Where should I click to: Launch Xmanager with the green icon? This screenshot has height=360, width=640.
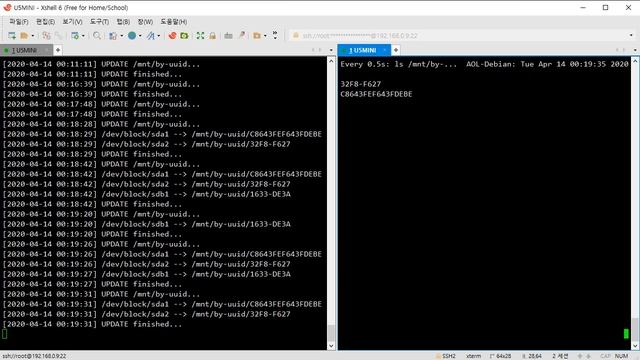(x=184, y=36)
